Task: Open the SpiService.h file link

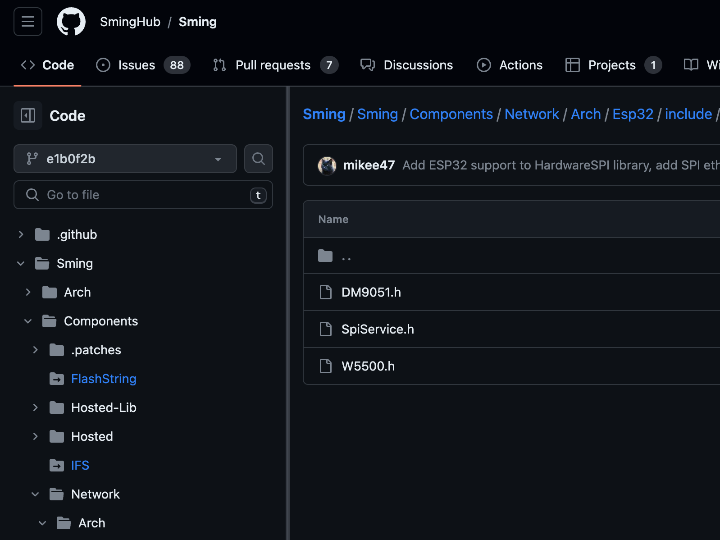Action: tap(377, 329)
